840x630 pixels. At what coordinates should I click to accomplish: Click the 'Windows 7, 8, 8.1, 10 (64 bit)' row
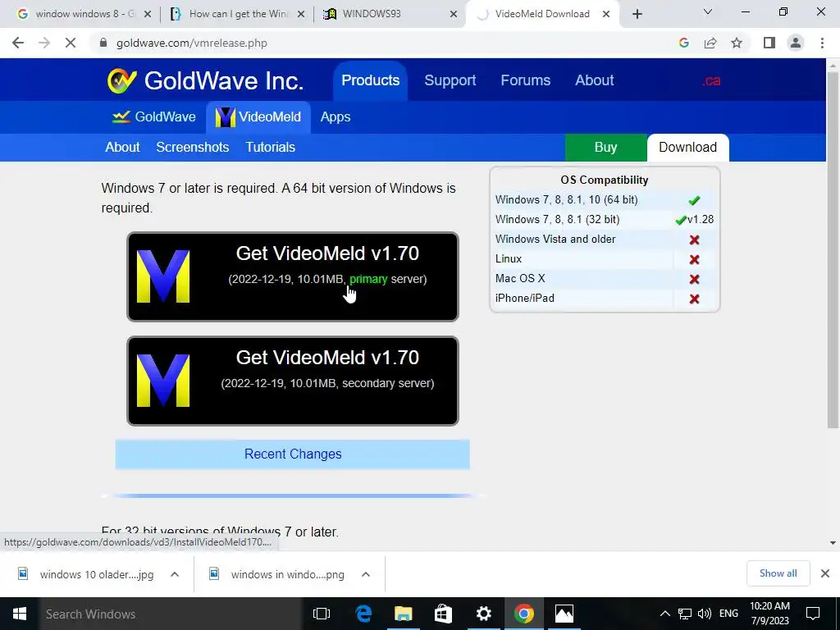point(605,200)
